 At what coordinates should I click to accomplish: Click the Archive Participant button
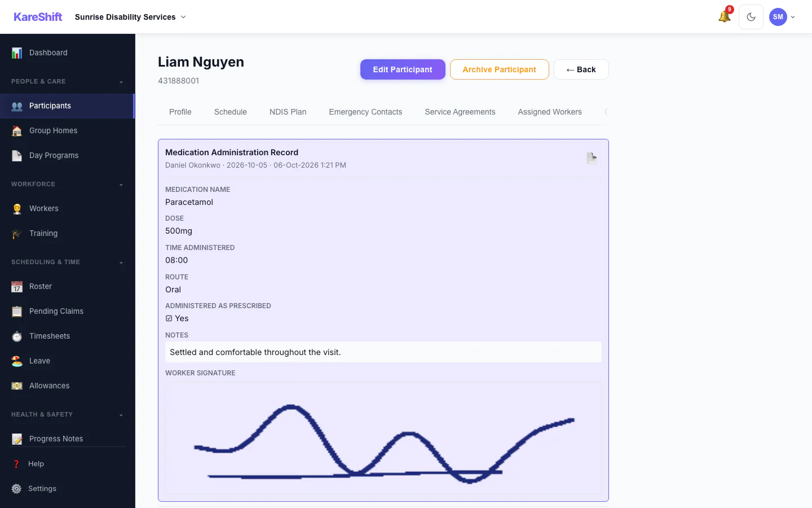(x=500, y=69)
